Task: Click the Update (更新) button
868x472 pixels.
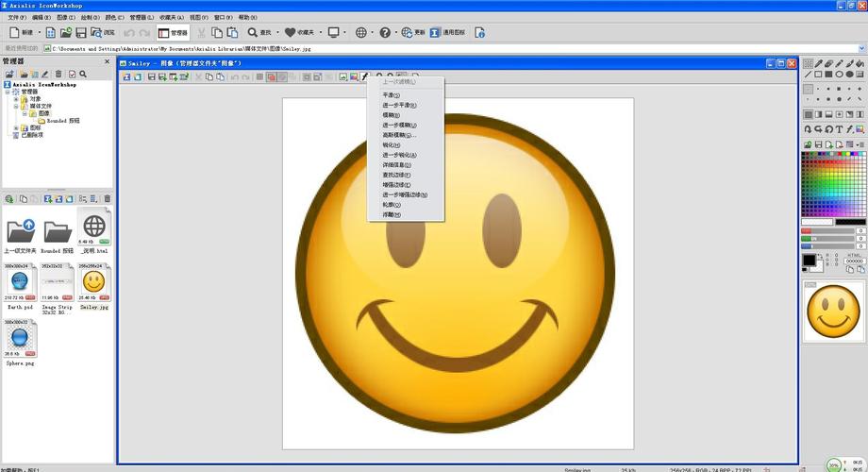Action: [413, 33]
